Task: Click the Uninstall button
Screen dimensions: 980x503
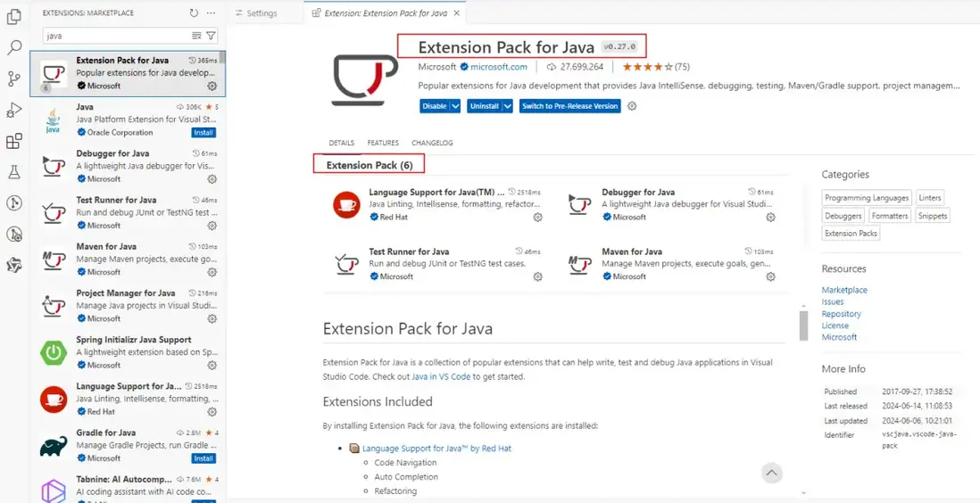Action: coord(485,106)
